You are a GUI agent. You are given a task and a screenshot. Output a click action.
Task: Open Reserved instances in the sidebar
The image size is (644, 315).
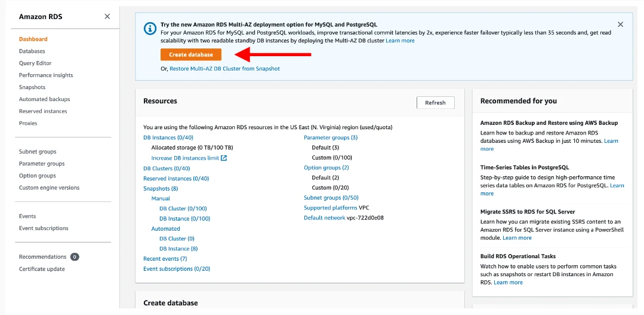[x=43, y=111]
